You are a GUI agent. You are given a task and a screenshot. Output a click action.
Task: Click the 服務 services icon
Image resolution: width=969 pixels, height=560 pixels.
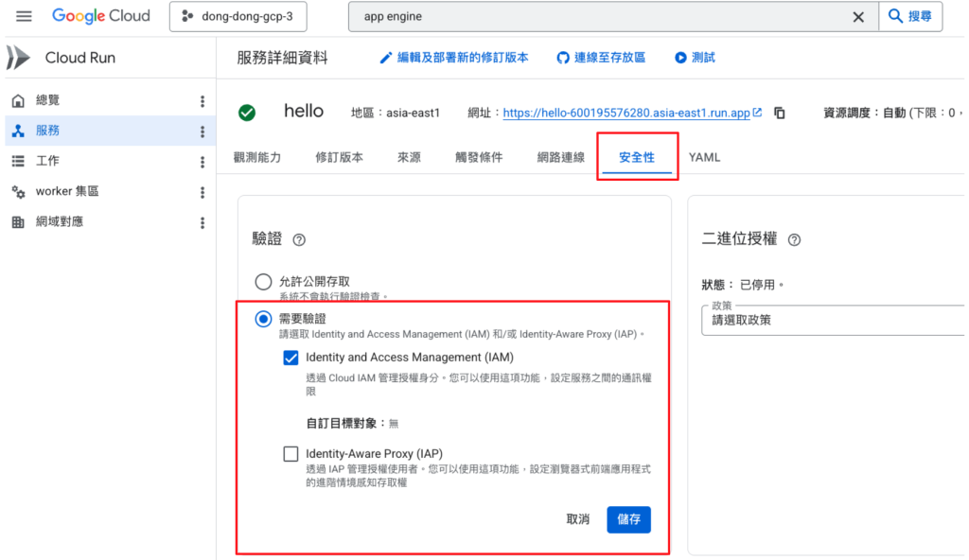(x=19, y=131)
